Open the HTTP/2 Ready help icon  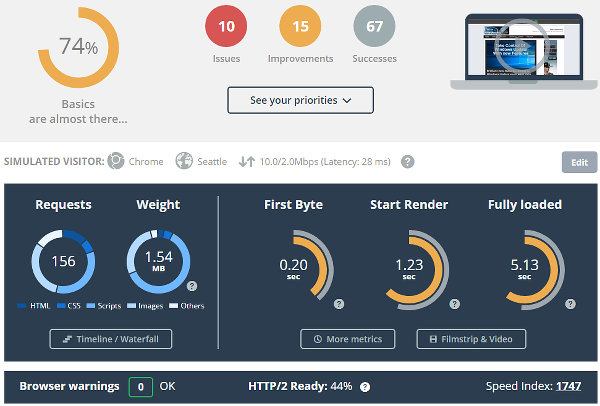click(x=365, y=387)
